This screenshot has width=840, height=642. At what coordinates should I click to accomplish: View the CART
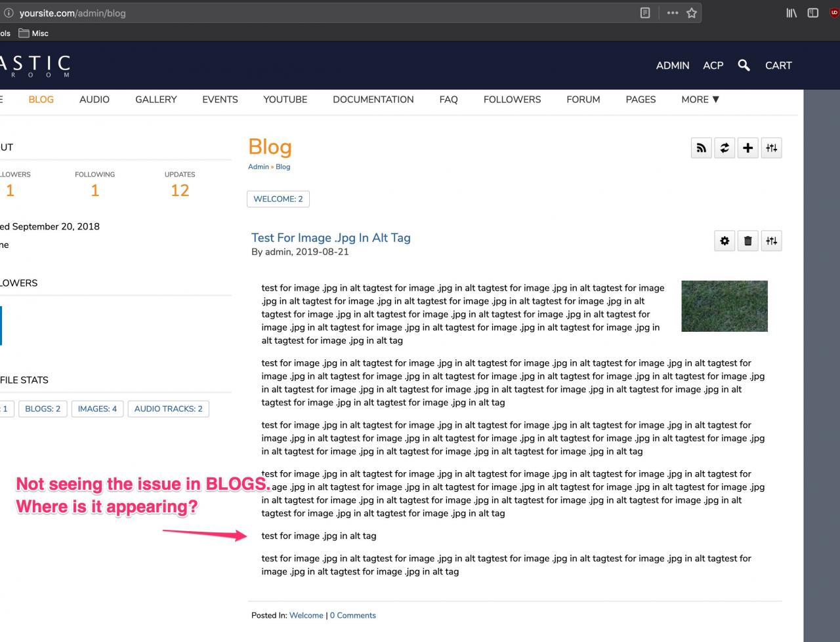[x=778, y=66]
